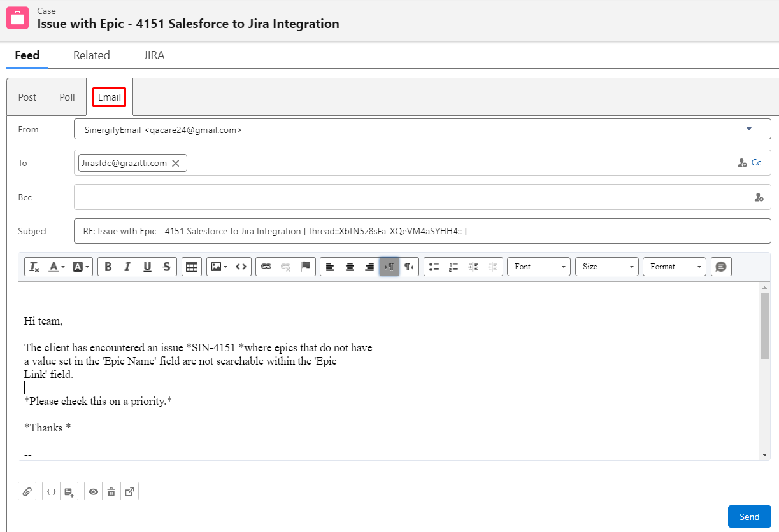Click the unlink icon
The height and width of the screenshot is (532, 779).
(x=286, y=267)
